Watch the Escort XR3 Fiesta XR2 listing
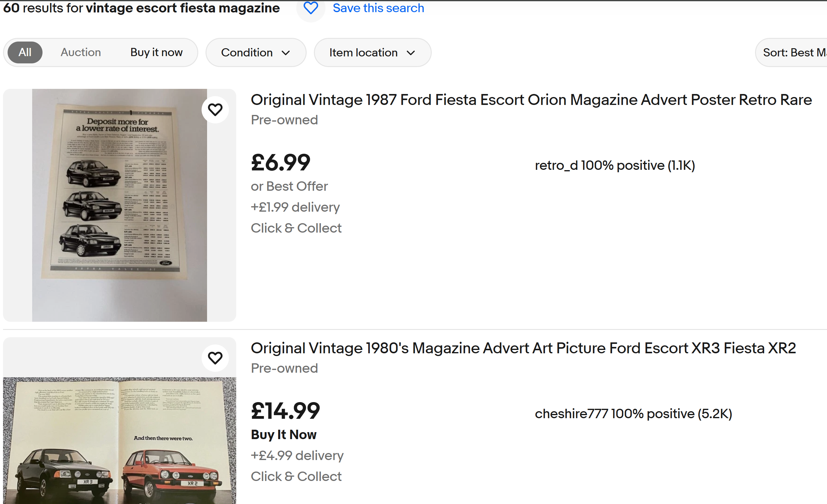Image resolution: width=827 pixels, height=504 pixels. (x=215, y=358)
